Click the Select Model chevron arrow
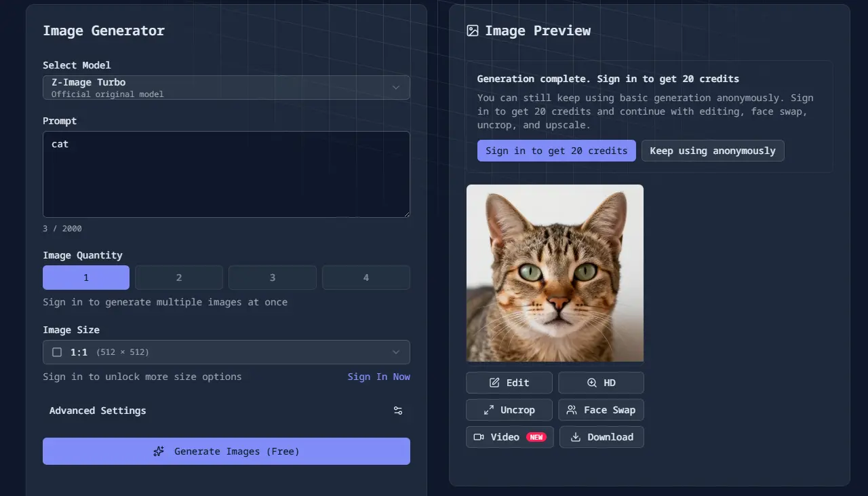Image resolution: width=868 pixels, height=496 pixels. pos(396,88)
